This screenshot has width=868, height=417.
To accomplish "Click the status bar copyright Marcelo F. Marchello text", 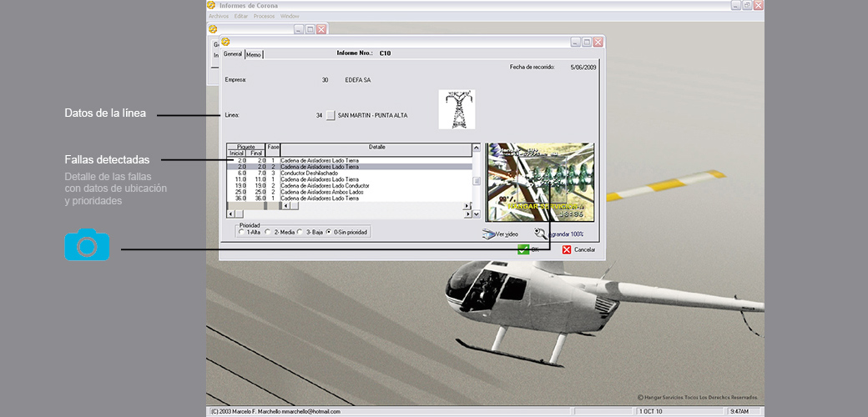I will point(275,411).
